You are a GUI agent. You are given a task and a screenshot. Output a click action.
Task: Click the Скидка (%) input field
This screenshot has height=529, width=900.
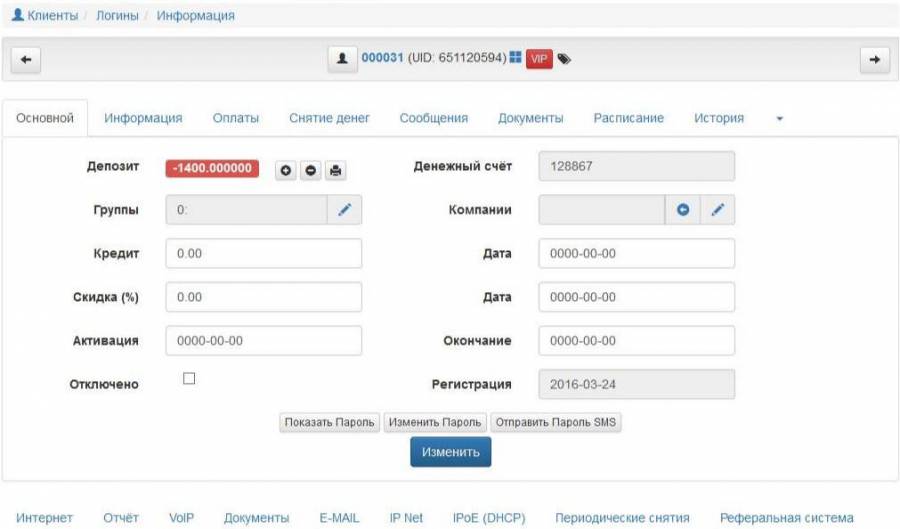pyautogui.click(x=264, y=297)
